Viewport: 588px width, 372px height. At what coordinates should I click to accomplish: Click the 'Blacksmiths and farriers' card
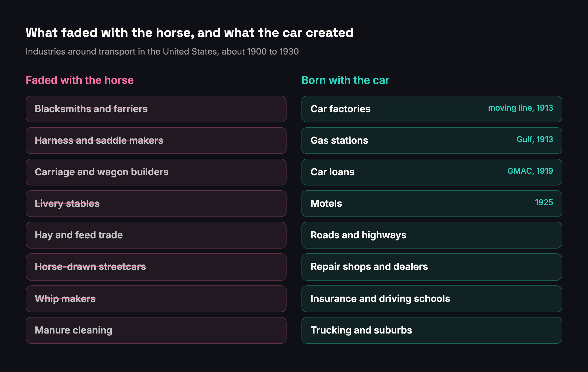156,109
